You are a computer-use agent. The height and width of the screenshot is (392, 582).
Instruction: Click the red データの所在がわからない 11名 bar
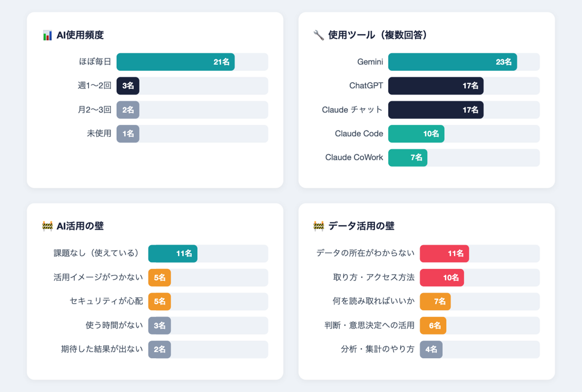point(444,254)
